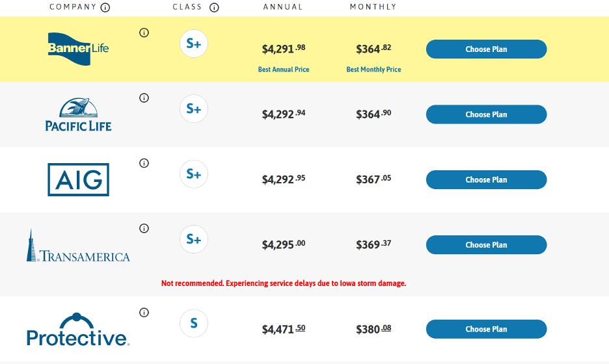The height and width of the screenshot is (364, 609).
Task: Choose Plan for Banner Life
Action: pyautogui.click(x=486, y=49)
